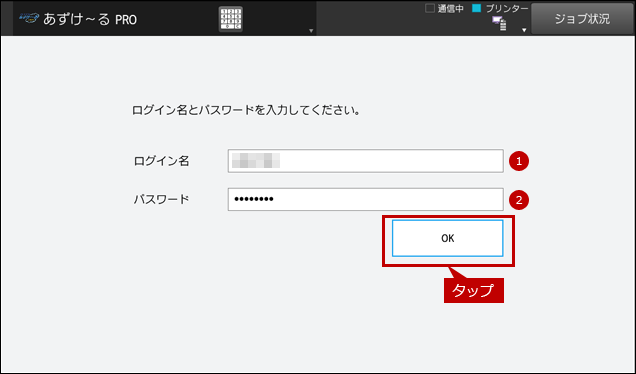
Task: Click the ログイン名とパスワードを入力してください text
Action: coord(246,110)
